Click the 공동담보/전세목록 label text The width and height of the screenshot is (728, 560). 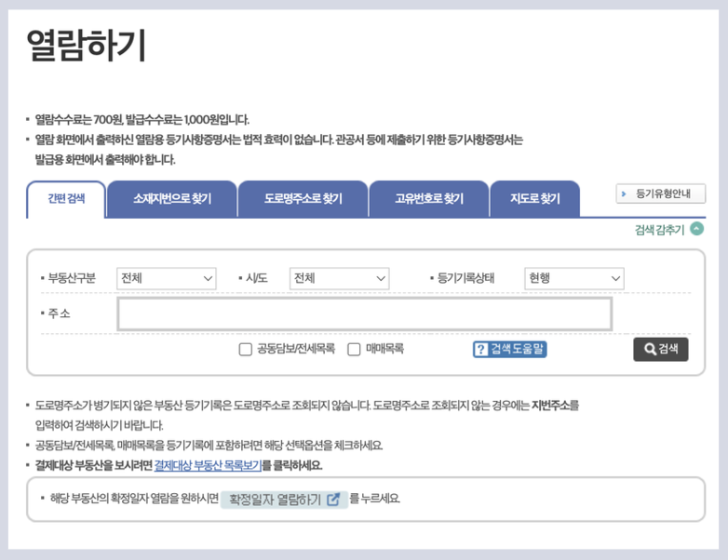tap(296, 349)
